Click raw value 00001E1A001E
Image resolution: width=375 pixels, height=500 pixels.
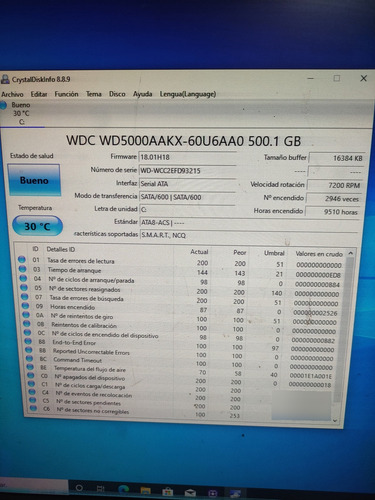pos(311,376)
